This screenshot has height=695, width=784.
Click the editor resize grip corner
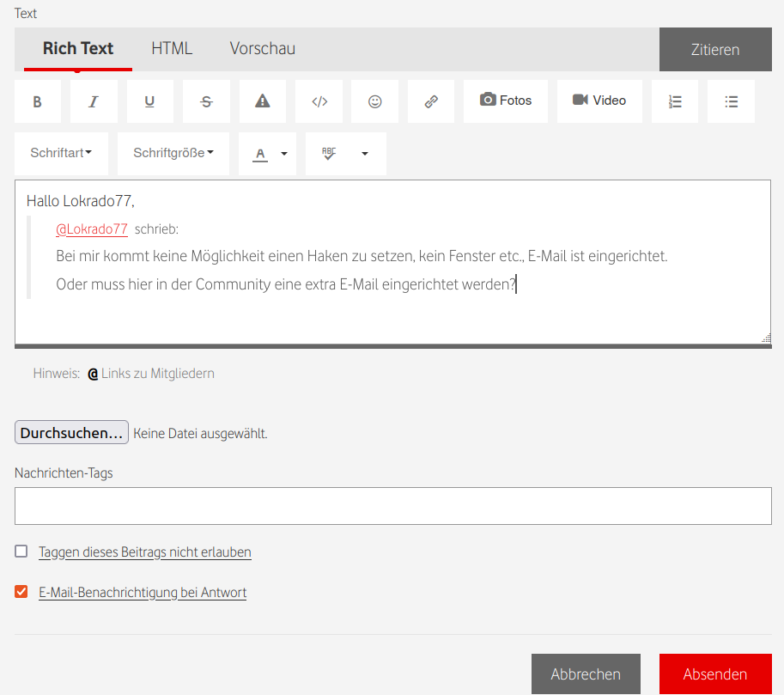766,338
